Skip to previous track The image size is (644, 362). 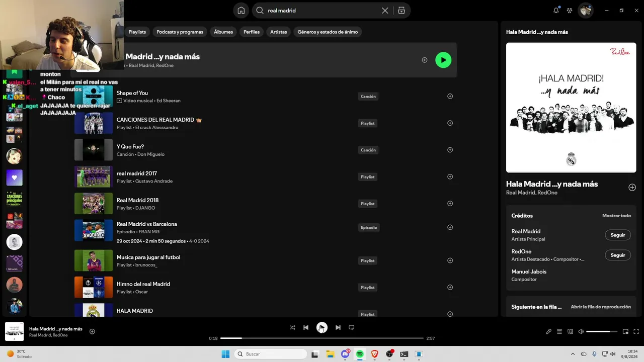[306, 327]
